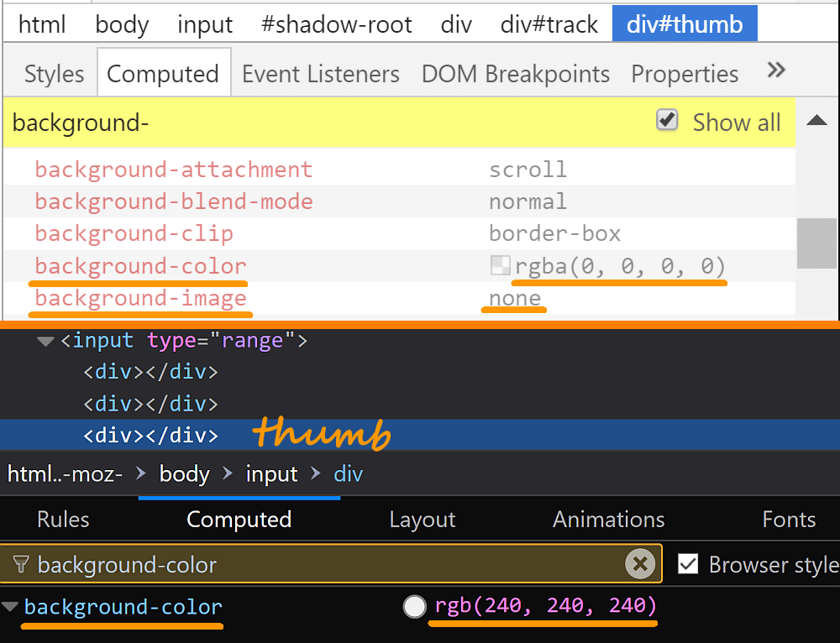Toggle the Show all checkbox
This screenshot has height=643, width=840.
point(667,122)
